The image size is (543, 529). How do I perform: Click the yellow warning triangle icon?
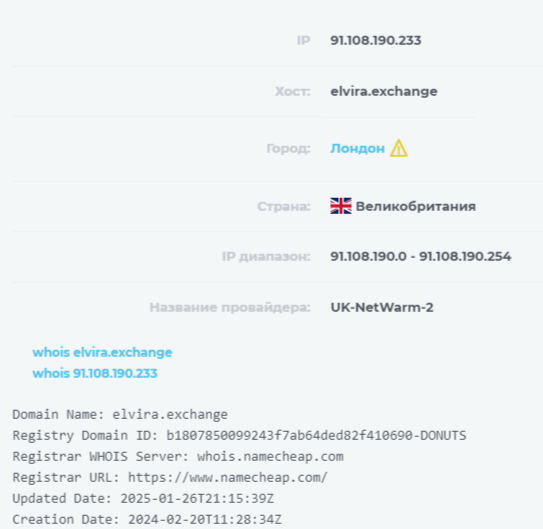[x=399, y=148]
